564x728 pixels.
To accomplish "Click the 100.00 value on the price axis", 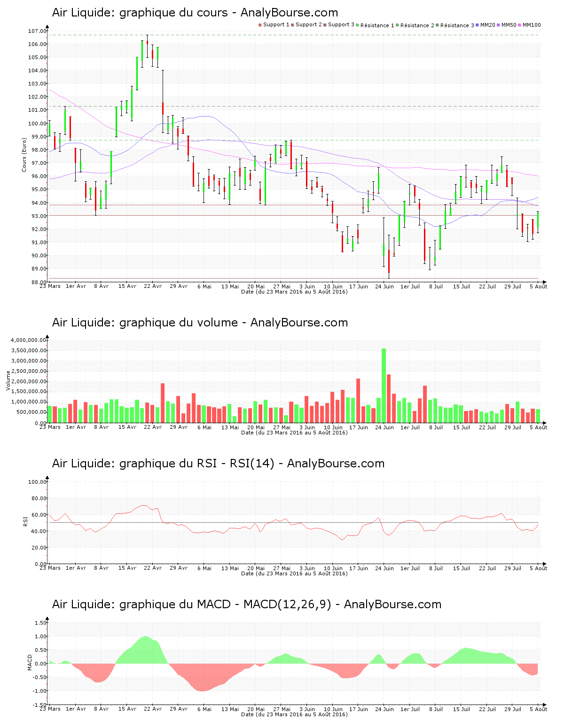I will pos(37,124).
